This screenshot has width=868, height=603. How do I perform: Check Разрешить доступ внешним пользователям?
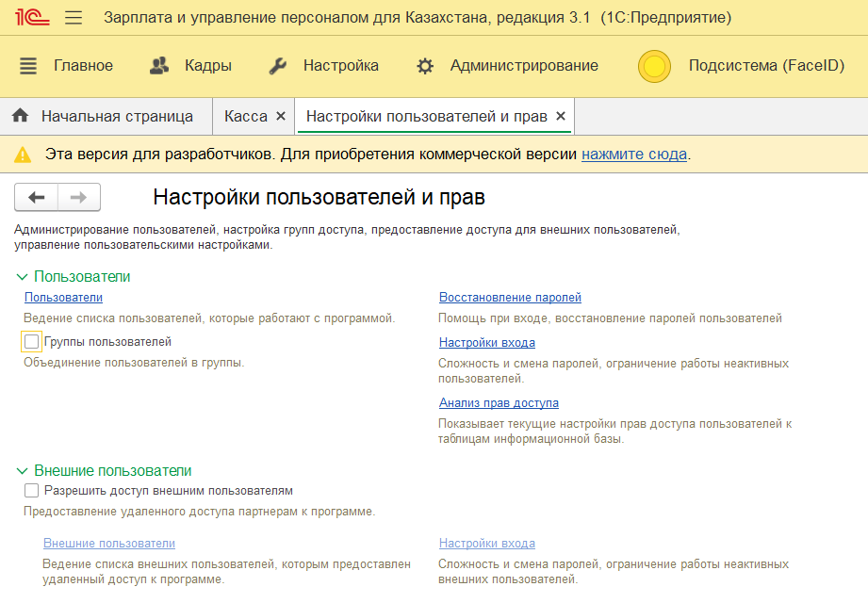(32, 491)
